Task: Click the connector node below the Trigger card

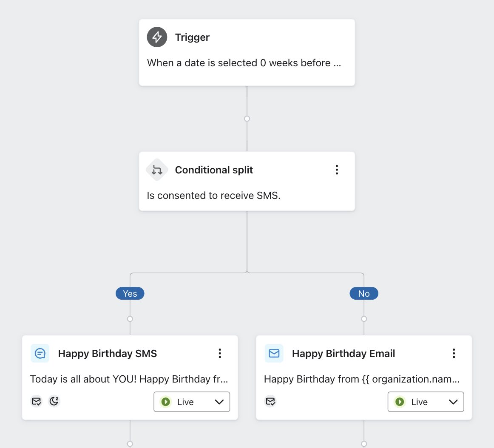Action: [247, 119]
